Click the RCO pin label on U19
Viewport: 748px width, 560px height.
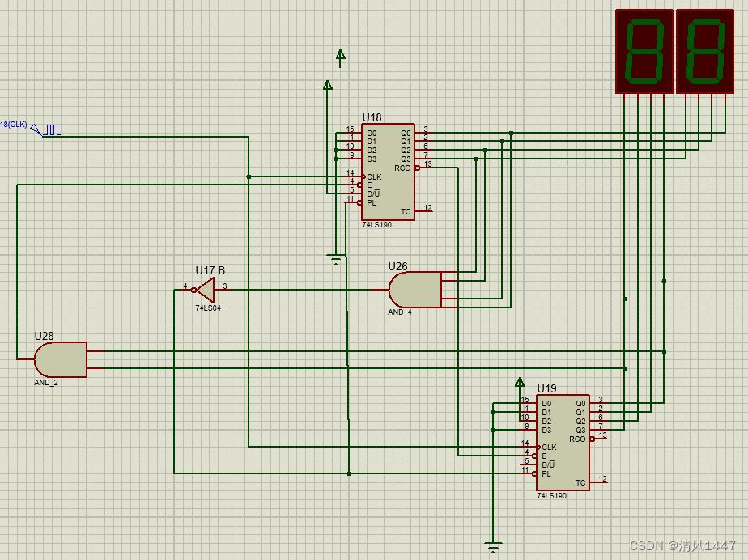pyautogui.click(x=577, y=439)
